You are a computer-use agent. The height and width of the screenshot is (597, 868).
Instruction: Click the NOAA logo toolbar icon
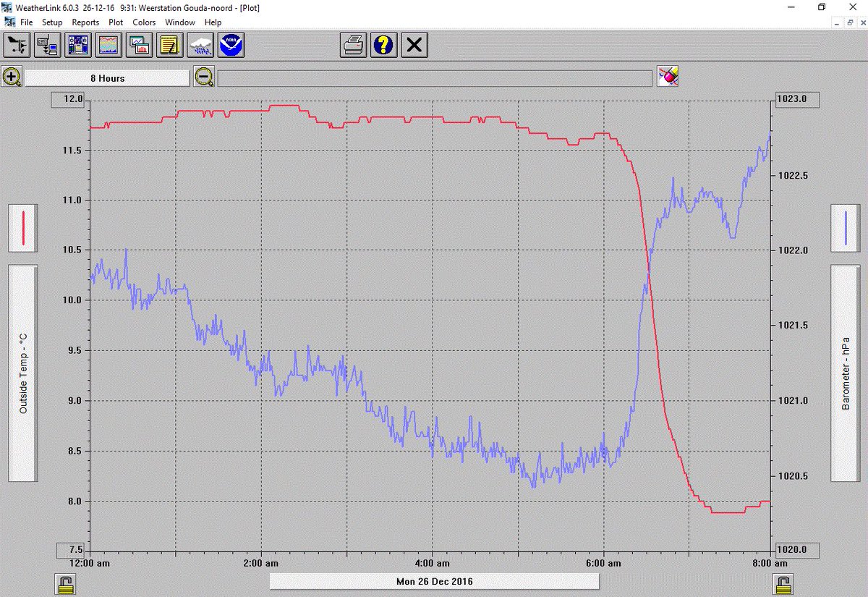click(231, 45)
